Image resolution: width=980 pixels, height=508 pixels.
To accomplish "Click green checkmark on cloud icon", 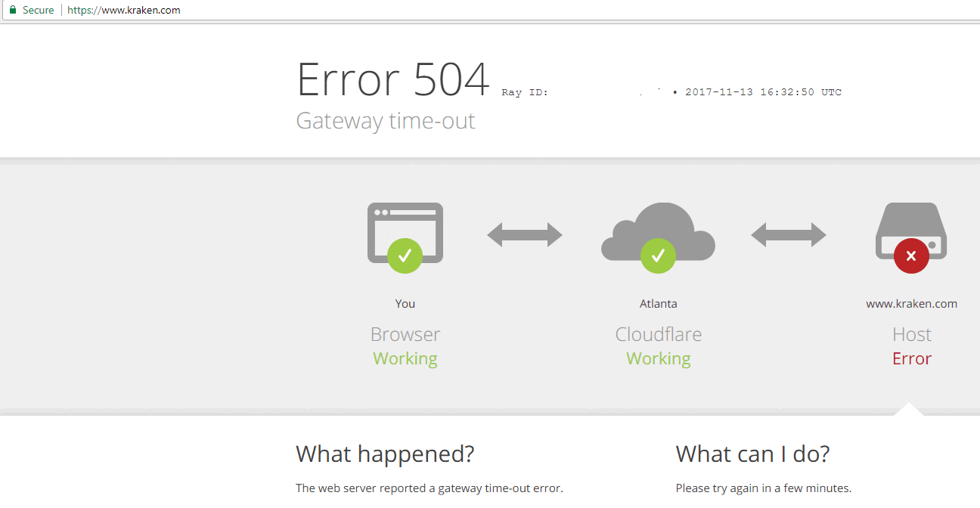I will click(x=658, y=256).
